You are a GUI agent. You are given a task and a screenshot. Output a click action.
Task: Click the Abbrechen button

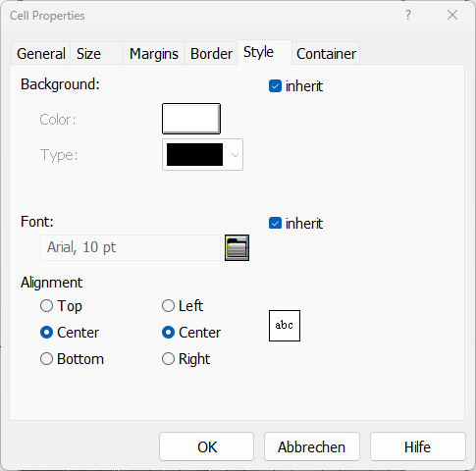(312, 446)
